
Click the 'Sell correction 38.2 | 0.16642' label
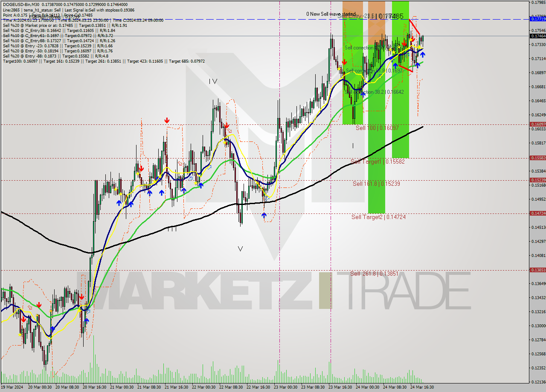click(x=374, y=92)
